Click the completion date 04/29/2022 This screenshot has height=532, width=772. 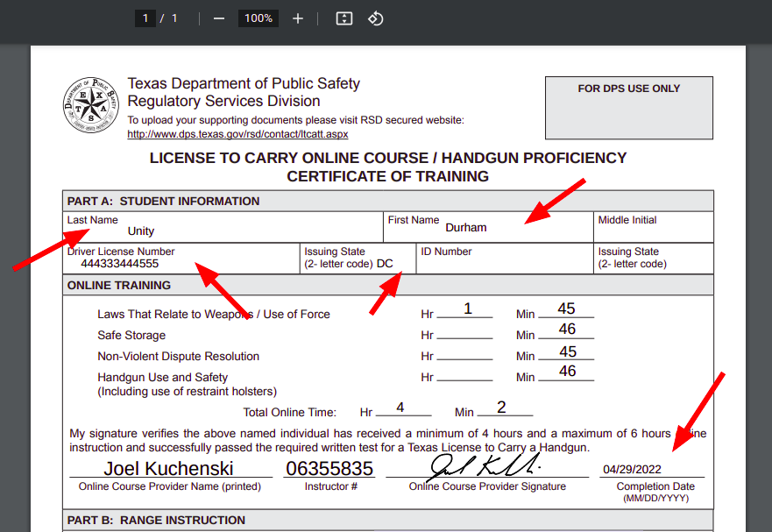click(x=632, y=470)
